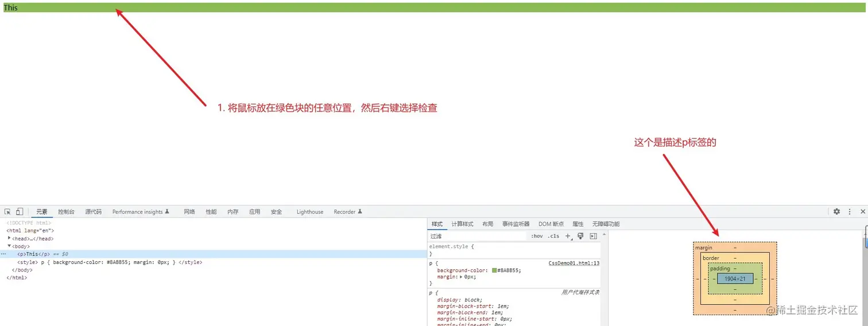
Task: Click the border label in box model
Action: [x=711, y=258]
